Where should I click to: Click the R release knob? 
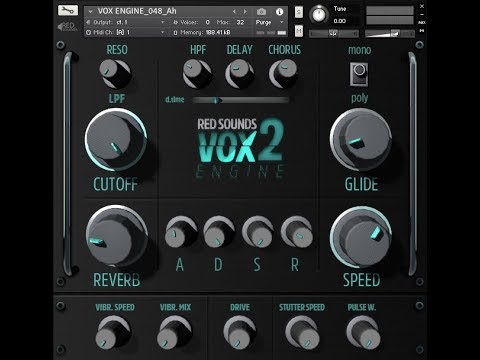[x=296, y=232]
